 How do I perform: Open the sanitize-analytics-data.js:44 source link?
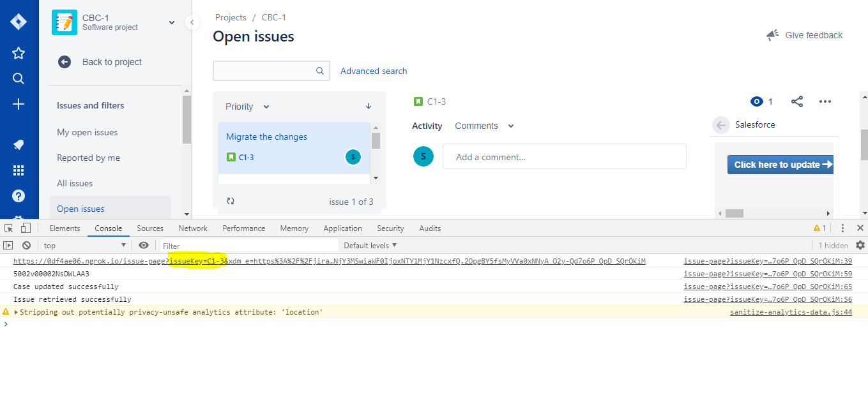tap(791, 312)
